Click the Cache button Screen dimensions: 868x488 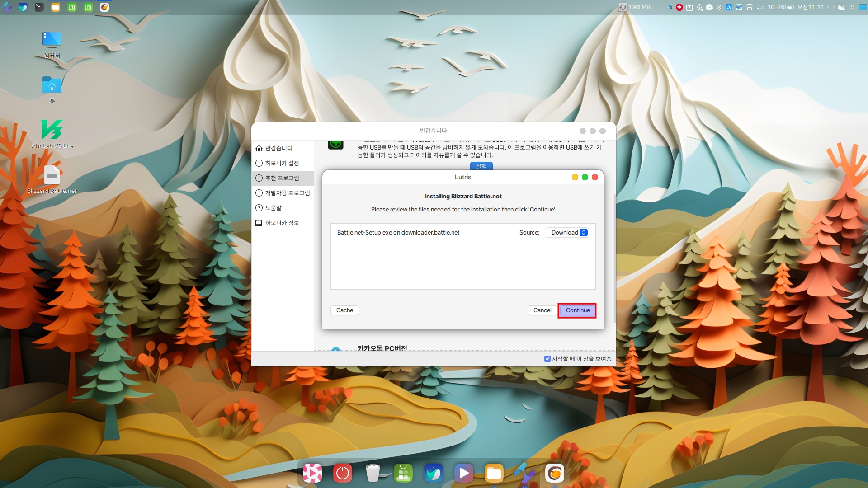pyautogui.click(x=344, y=310)
